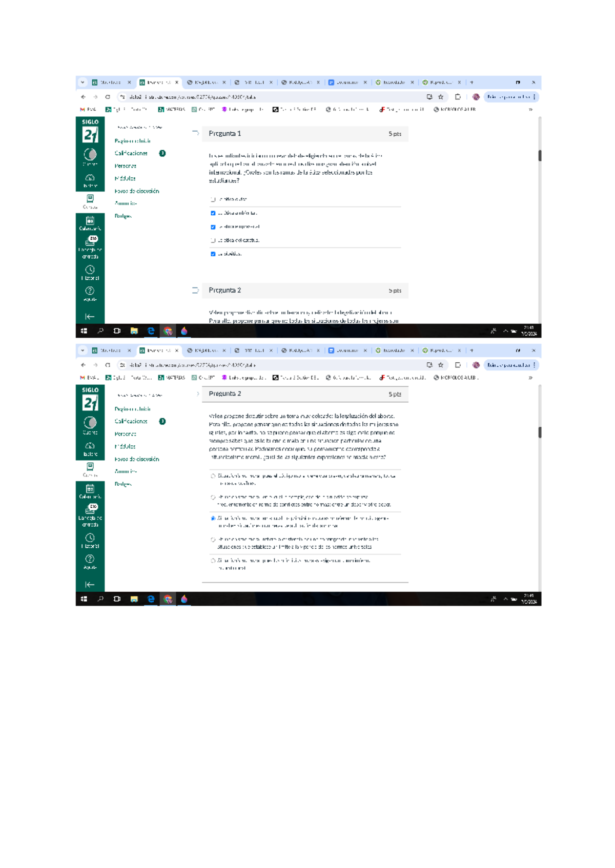The height and width of the screenshot is (868, 615).
Task: Check the first unchecked option of Pregunta 1
Action: click(213, 199)
